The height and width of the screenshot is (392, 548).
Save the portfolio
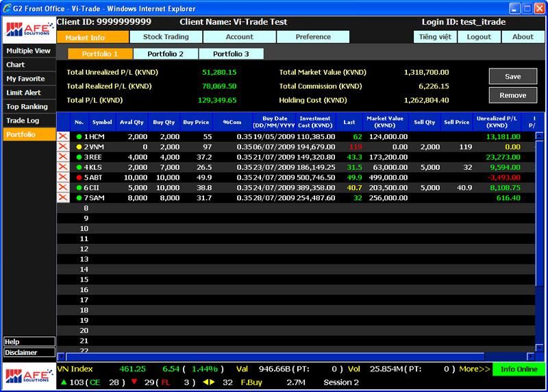[512, 76]
